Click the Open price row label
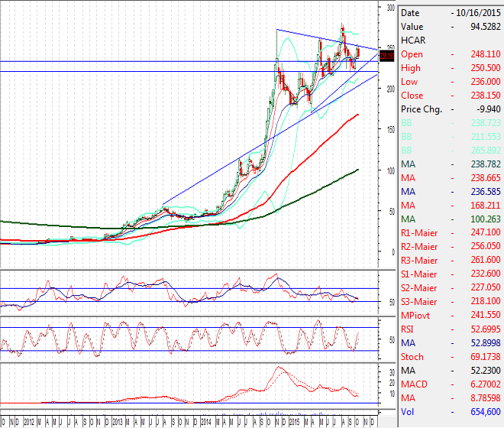This screenshot has height=428, width=504. point(412,54)
